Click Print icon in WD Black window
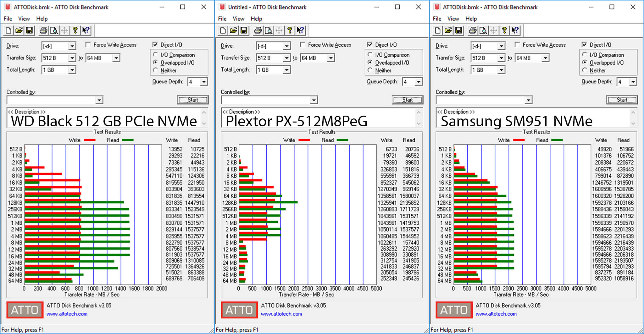The height and width of the screenshot is (334, 644). coord(43,30)
